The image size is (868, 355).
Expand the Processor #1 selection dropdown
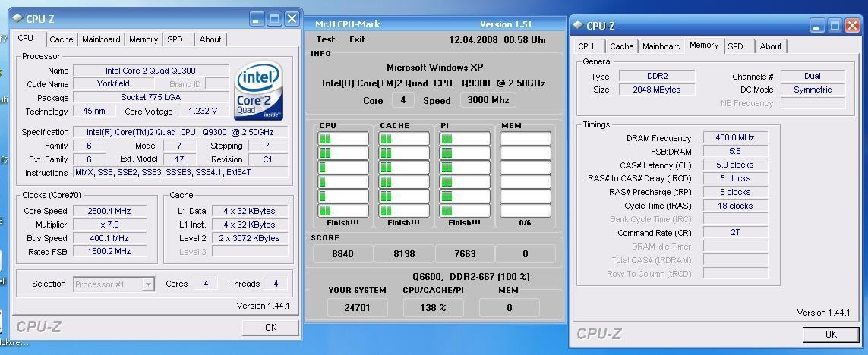[148, 284]
